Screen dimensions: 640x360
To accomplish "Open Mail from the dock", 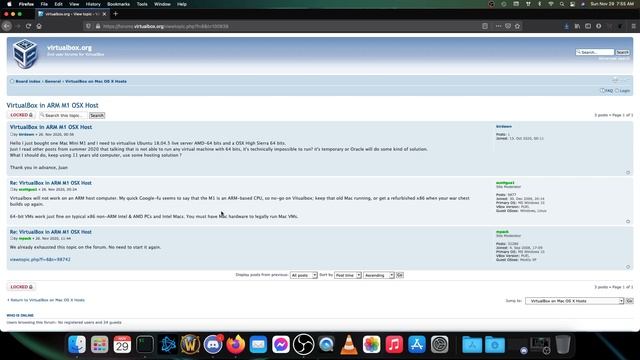I will (258, 345).
